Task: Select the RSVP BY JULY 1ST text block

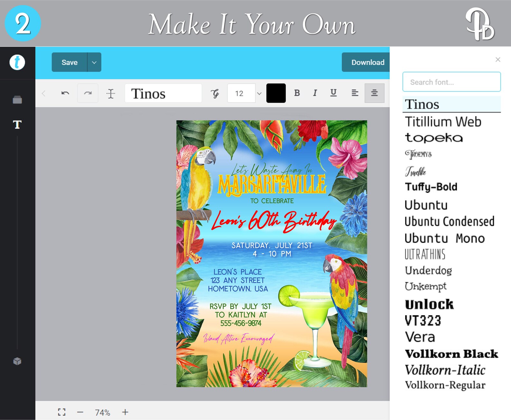Action: coord(240,315)
